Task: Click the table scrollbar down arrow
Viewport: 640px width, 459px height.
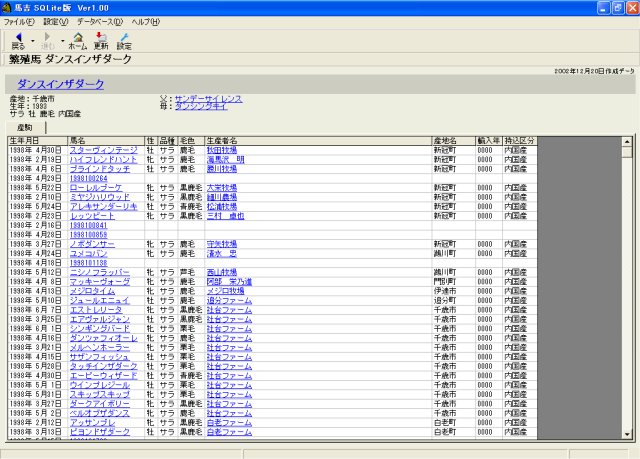Action: point(627,435)
